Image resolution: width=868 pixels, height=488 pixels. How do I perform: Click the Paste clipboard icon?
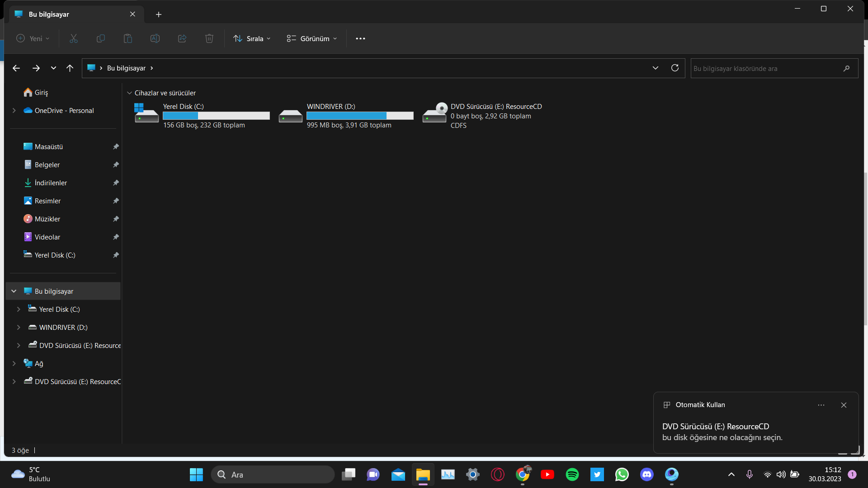click(x=128, y=38)
